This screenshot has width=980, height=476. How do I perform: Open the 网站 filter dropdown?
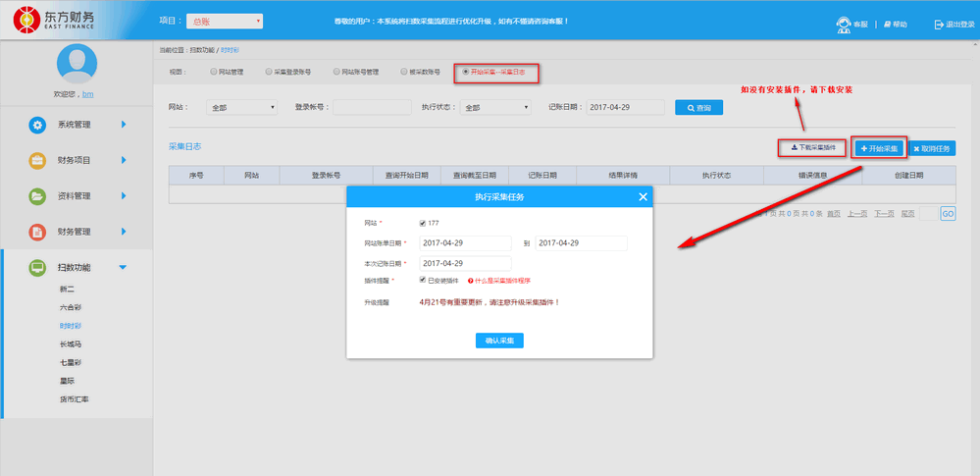point(241,108)
